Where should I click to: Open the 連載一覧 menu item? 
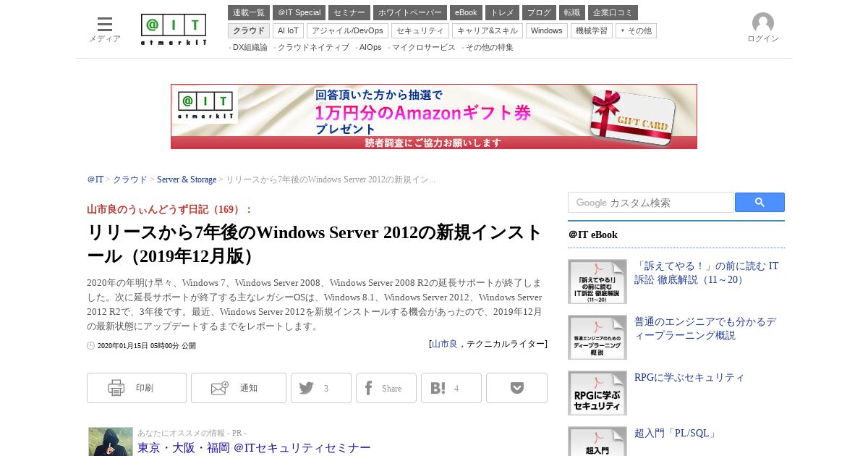pyautogui.click(x=249, y=13)
